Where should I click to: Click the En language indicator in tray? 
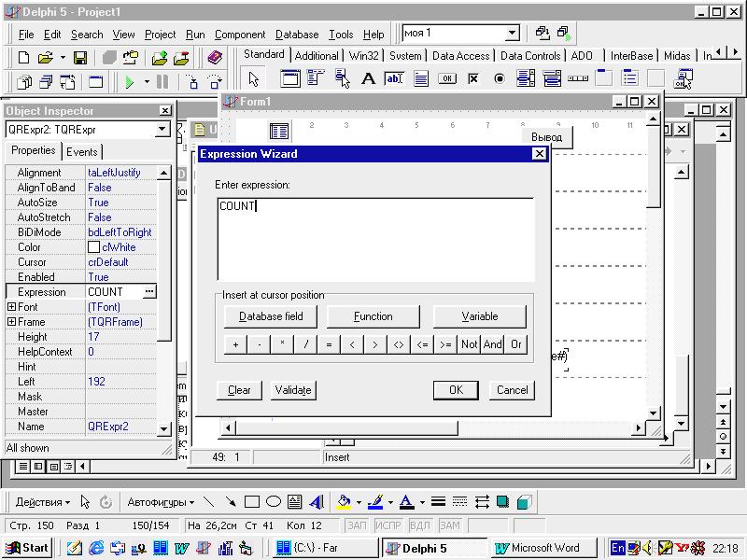(x=617, y=548)
